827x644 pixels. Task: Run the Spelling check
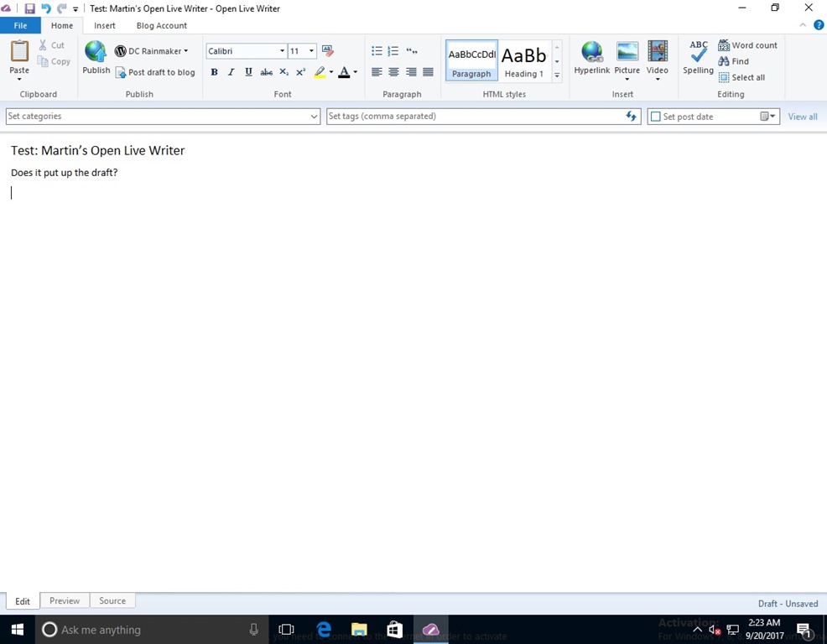coord(698,58)
